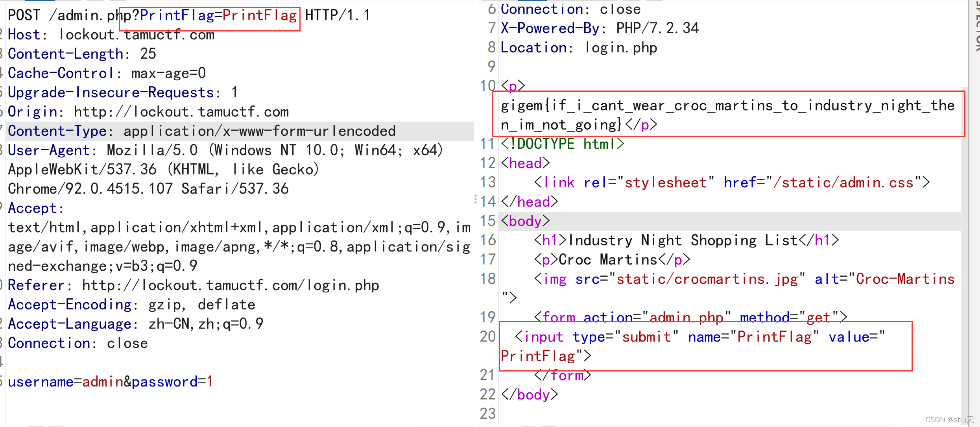Select the opening <head> tag line
The width and height of the screenshot is (980, 427).
point(526,163)
